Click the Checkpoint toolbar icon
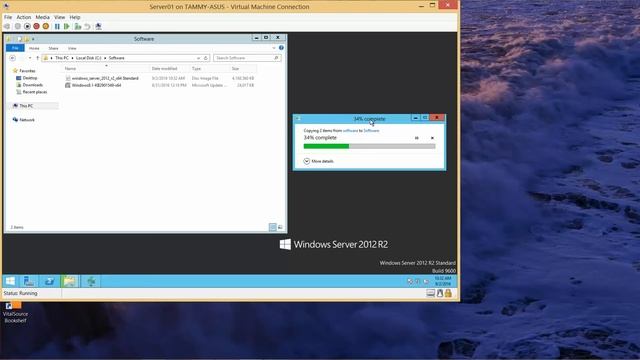 [x=78, y=27]
